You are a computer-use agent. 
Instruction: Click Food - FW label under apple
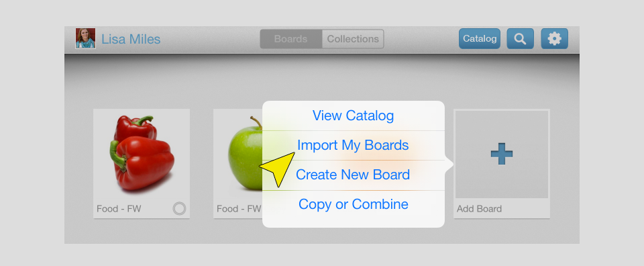[239, 209]
